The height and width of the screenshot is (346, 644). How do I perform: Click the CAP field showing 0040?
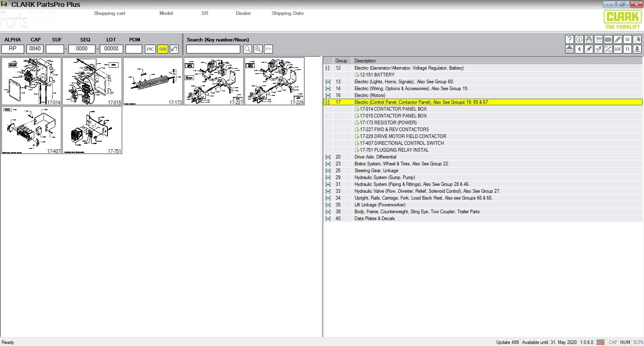pyautogui.click(x=35, y=49)
